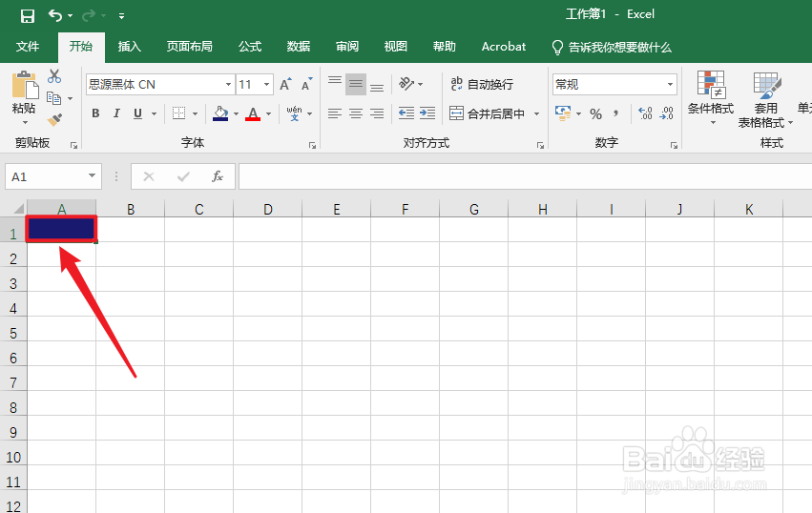812x513 pixels.
Task: Switch to 审阅 tab
Action: coord(347,47)
